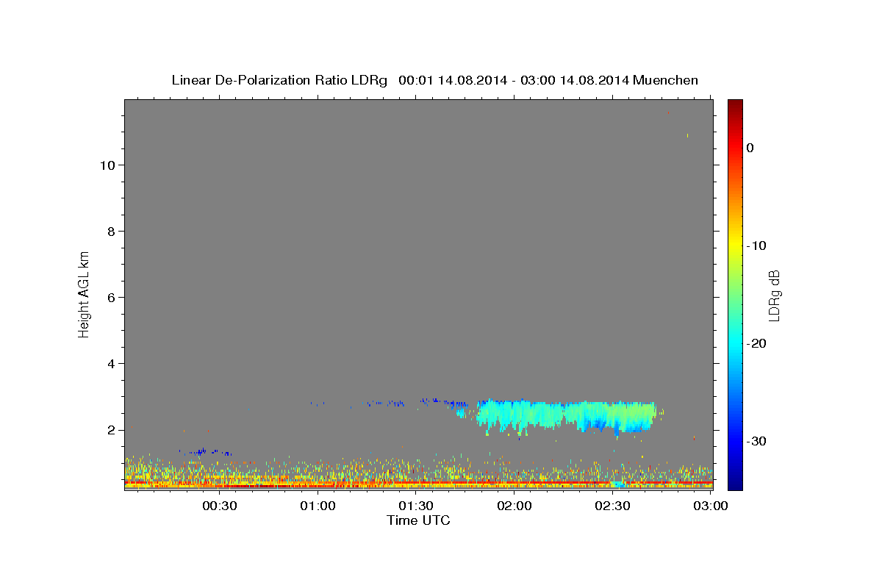Click the small blue echo near 00:25
The image size is (882, 588).
coord(206,452)
